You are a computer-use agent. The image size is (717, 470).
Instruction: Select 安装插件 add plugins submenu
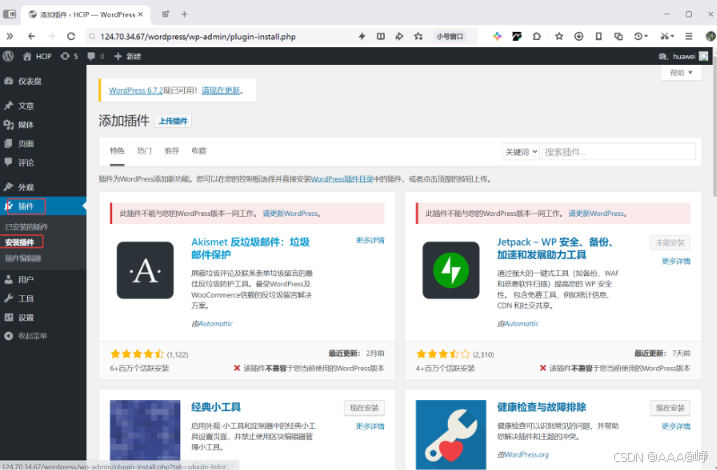[x=20, y=242]
